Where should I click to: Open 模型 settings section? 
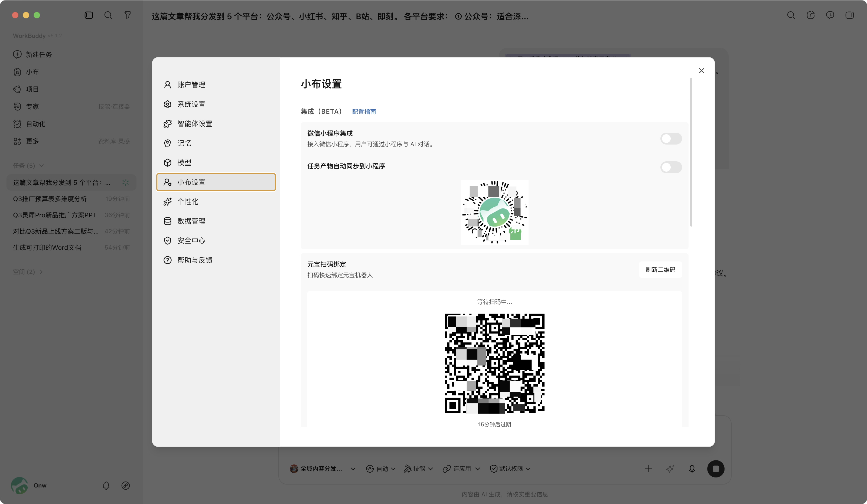pyautogui.click(x=216, y=163)
